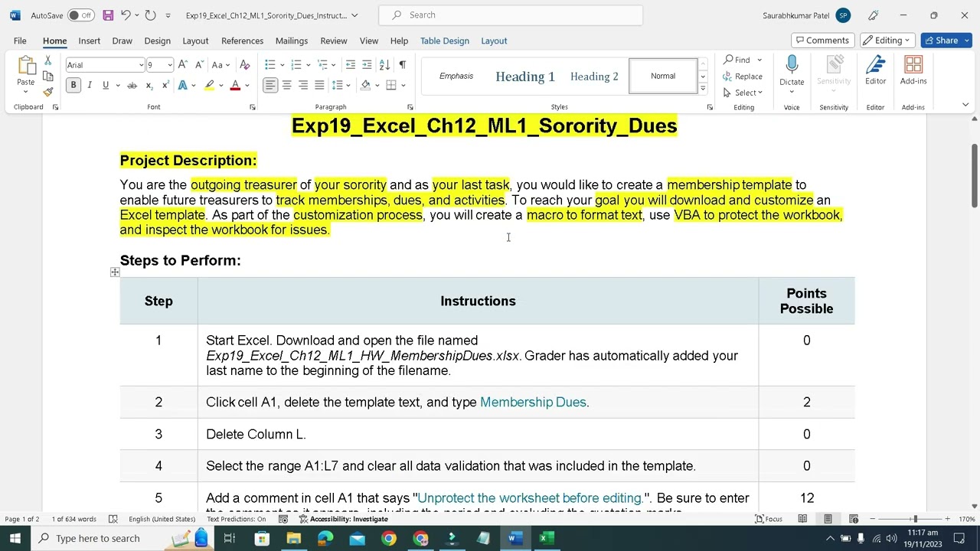Click the search box in title bar
The image size is (980, 551).
coord(511,15)
